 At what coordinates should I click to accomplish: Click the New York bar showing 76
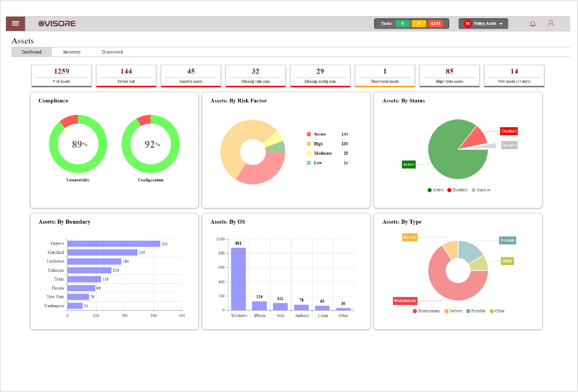(x=78, y=297)
